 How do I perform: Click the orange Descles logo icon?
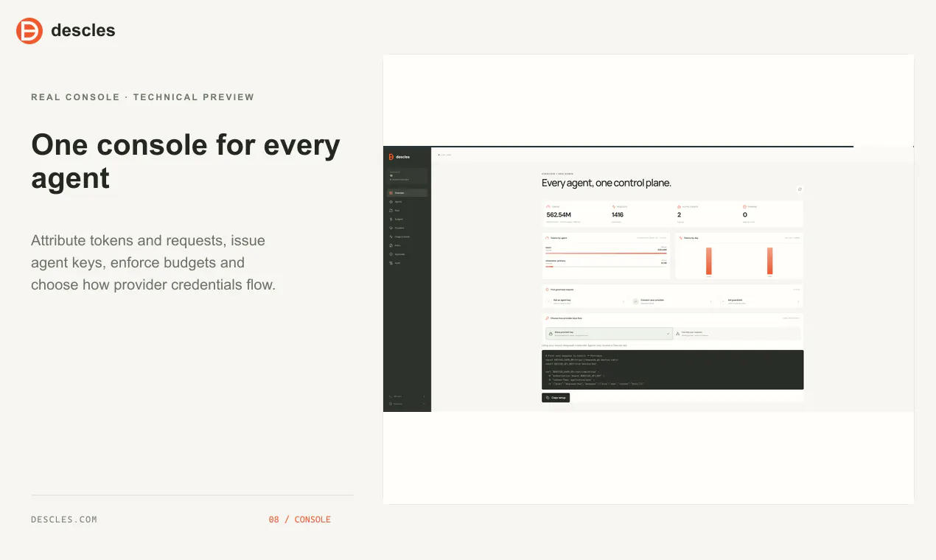[29, 31]
